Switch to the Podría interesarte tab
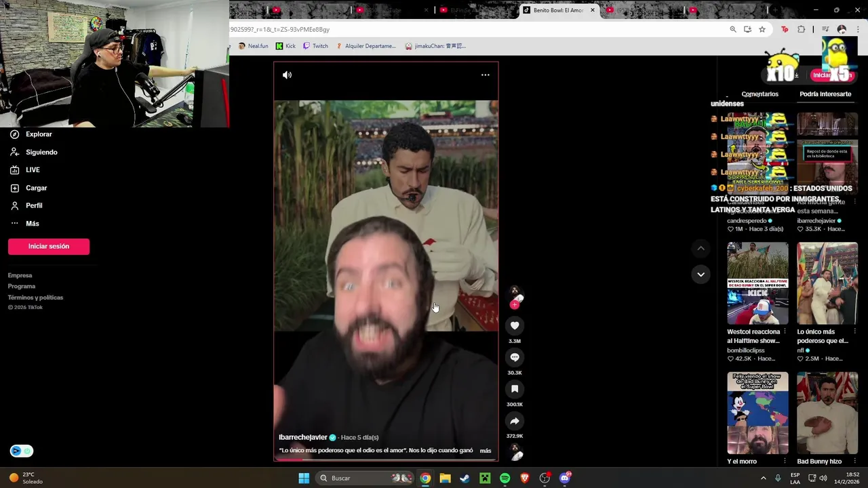The width and height of the screenshot is (868, 488). [x=825, y=94]
